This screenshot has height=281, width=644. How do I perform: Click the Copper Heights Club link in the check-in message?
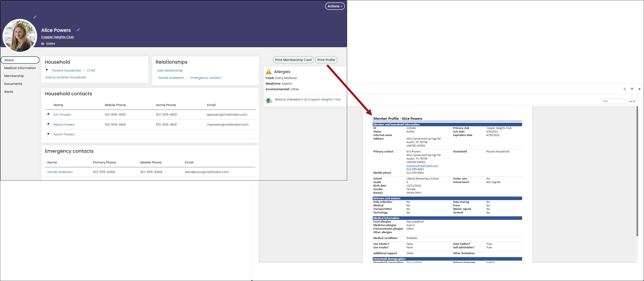[x=324, y=99]
